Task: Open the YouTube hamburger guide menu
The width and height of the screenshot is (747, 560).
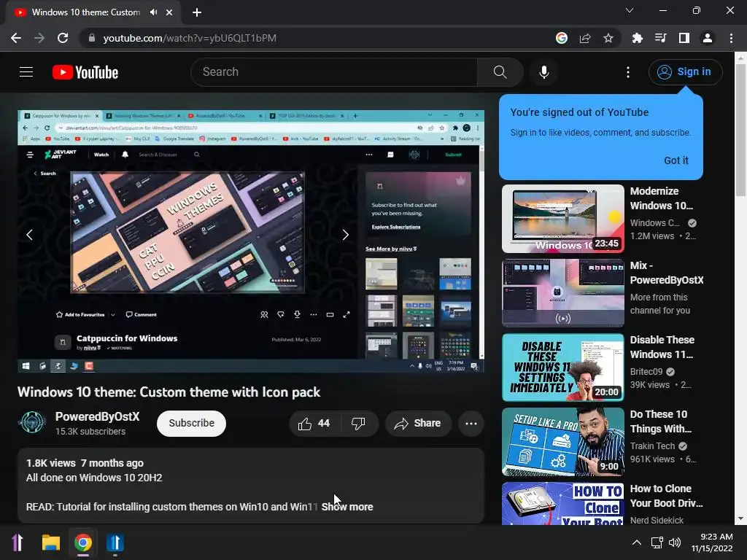Action: [26, 72]
